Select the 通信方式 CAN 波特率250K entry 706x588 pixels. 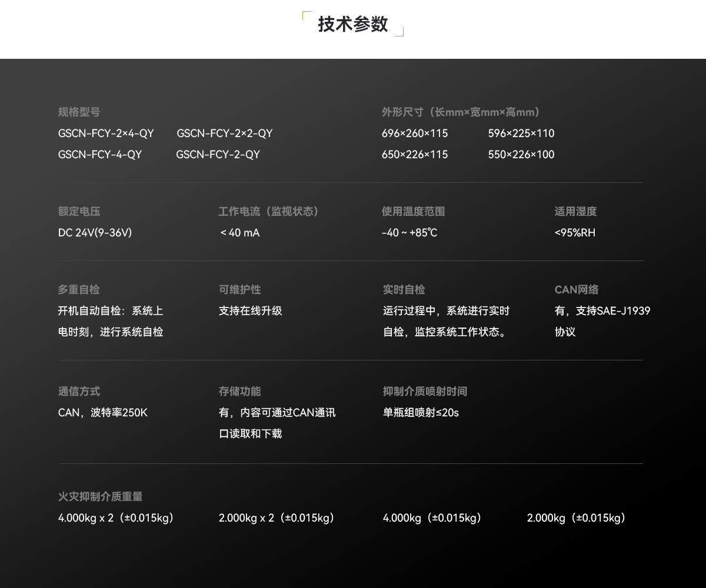pos(104,413)
